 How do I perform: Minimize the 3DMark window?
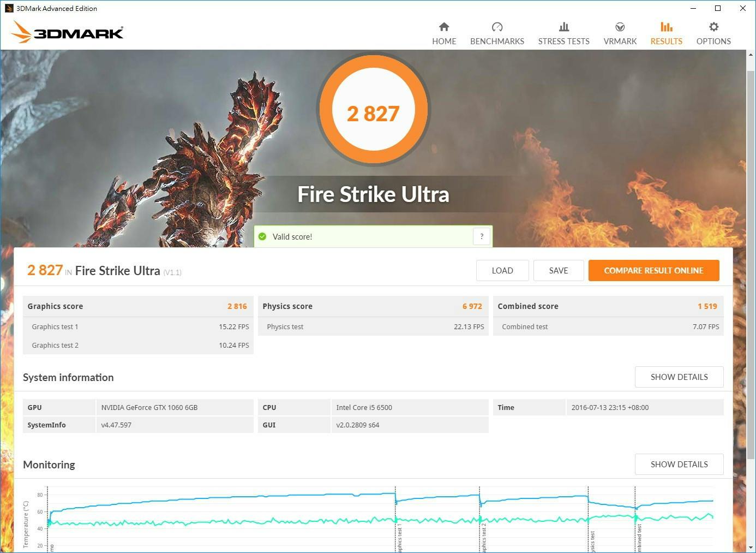click(693, 8)
